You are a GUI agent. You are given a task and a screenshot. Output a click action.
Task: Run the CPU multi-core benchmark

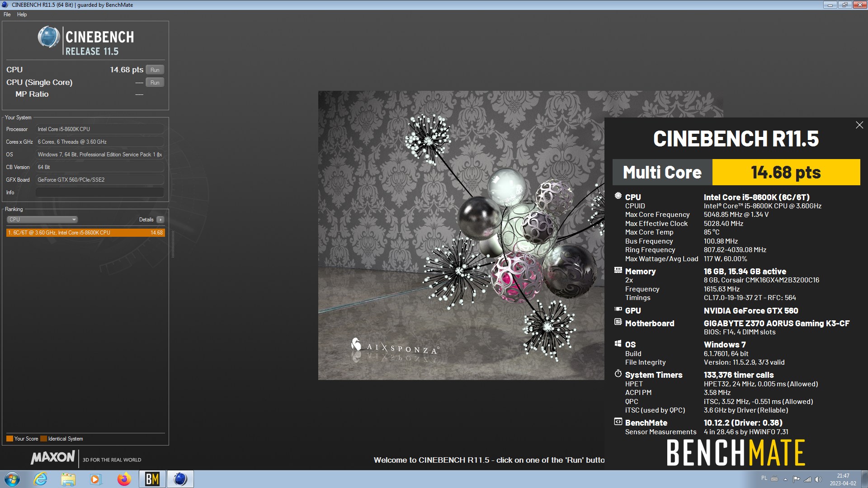[x=155, y=70]
